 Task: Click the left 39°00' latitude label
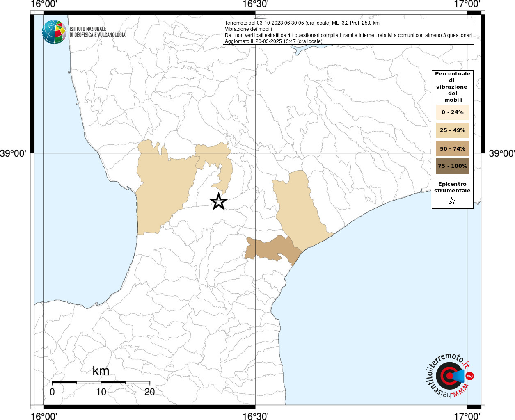(13, 153)
